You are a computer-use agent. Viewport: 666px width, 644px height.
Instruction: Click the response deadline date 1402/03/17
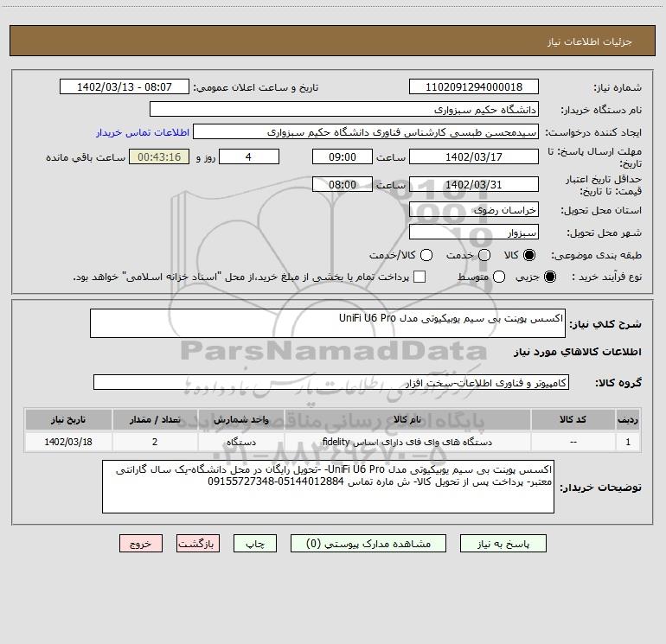point(474,156)
